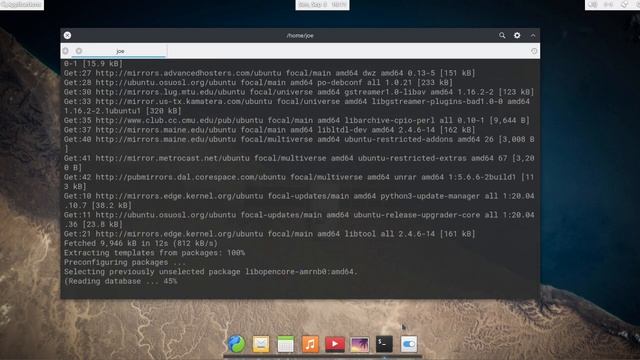Viewport: 640px width, 360px height.
Task: Switch to the 'joe' tab
Action: 120,51
